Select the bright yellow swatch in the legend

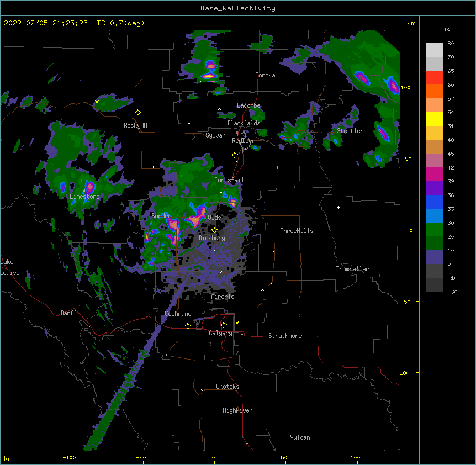tap(434, 119)
